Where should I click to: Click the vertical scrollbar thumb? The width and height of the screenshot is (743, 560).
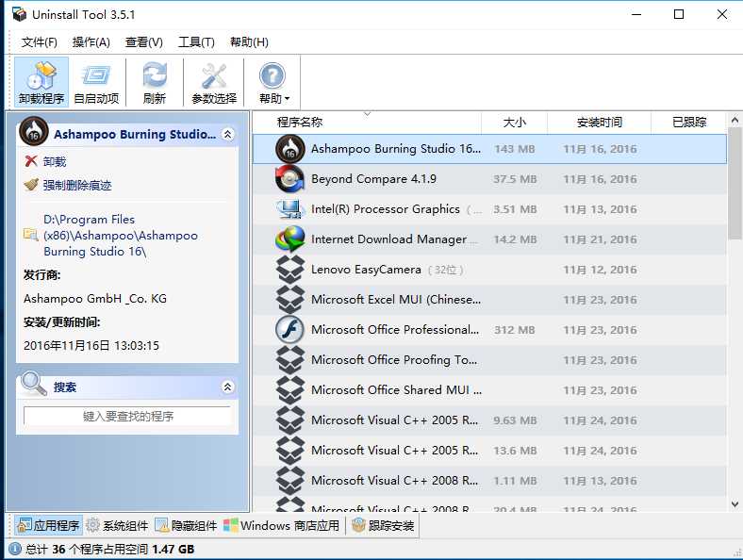735,183
